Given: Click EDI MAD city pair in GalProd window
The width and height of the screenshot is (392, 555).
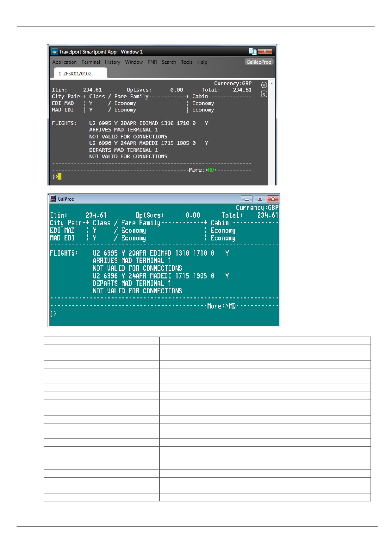Looking at the screenshot, I should 62,231.
